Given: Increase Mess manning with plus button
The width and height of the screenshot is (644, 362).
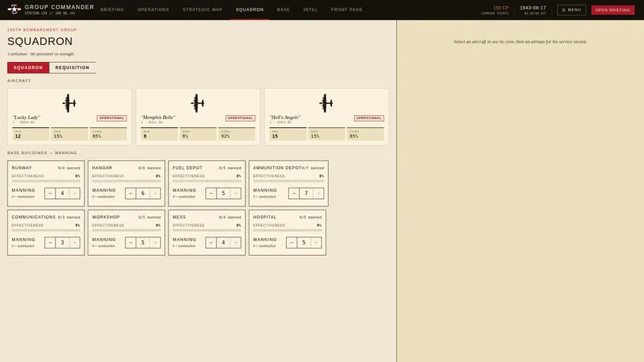Looking at the screenshot, I should click(236, 242).
